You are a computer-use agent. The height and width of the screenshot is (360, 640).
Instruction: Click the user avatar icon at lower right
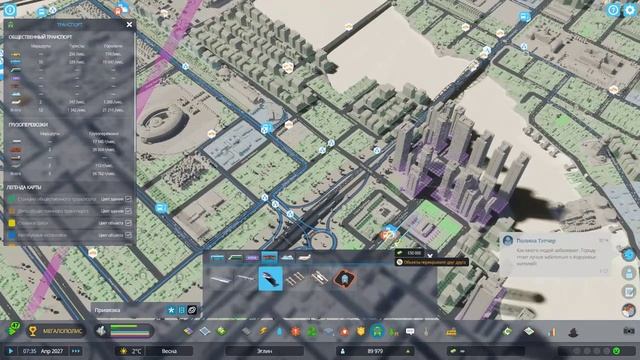(629, 310)
